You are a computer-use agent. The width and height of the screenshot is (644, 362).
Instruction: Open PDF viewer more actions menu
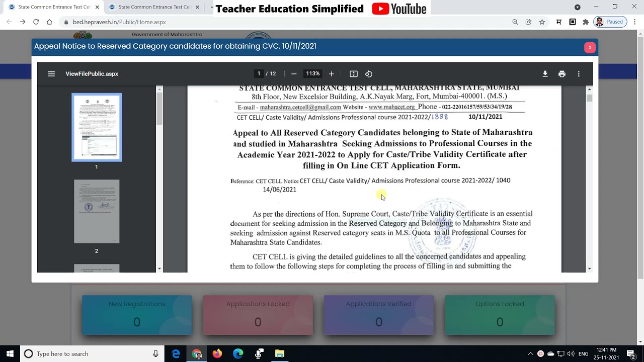tap(579, 74)
